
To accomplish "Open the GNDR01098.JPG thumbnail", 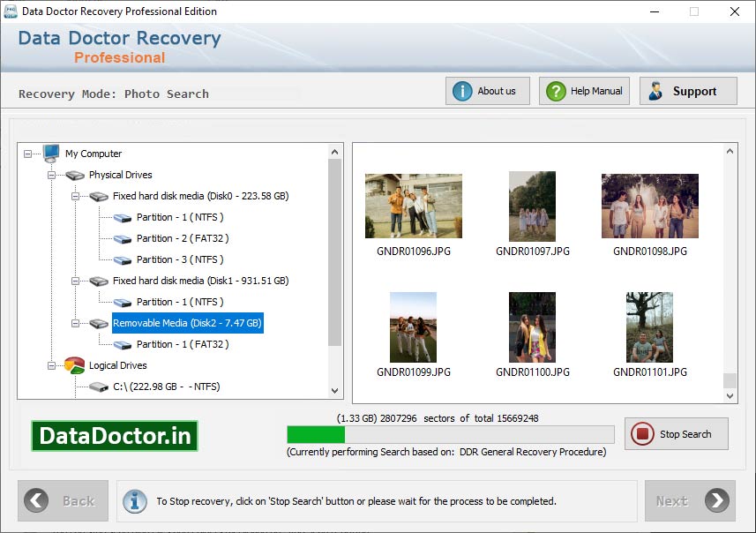I will (650, 205).
